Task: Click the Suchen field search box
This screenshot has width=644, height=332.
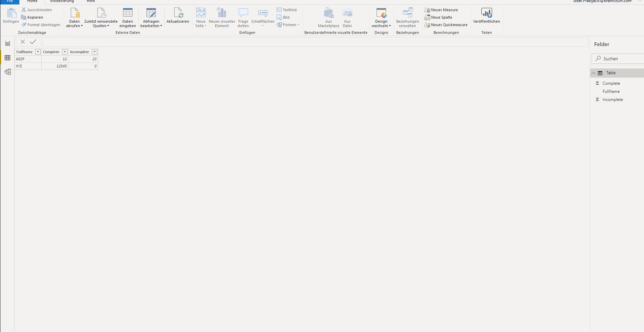Action: click(x=618, y=59)
